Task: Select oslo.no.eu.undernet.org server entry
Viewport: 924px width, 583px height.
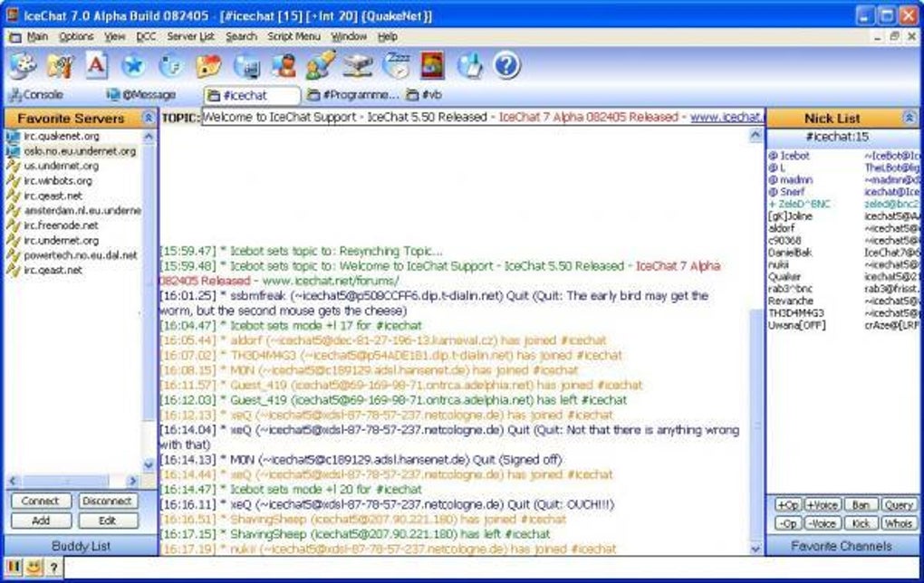Action: point(80,151)
